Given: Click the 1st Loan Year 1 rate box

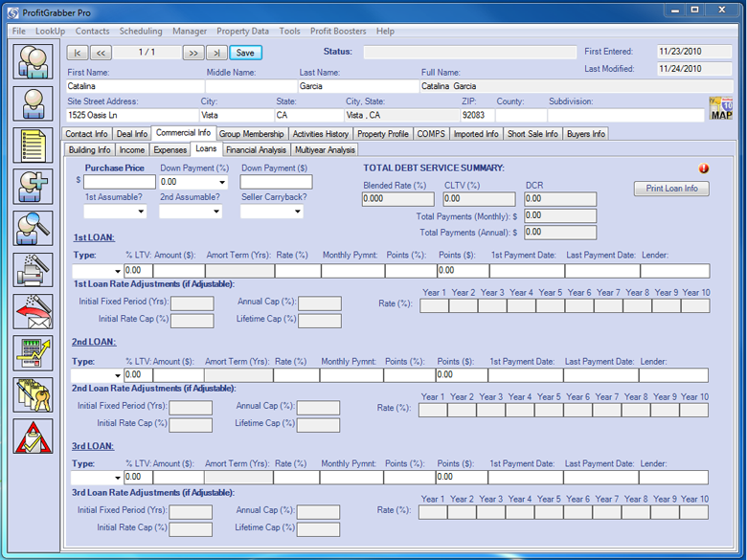Looking at the screenshot, I should click(x=434, y=305).
